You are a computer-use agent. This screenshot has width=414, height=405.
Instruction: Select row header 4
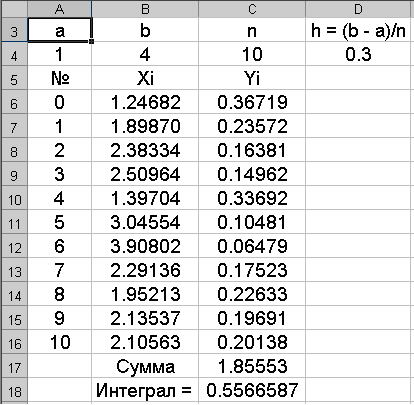14,54
